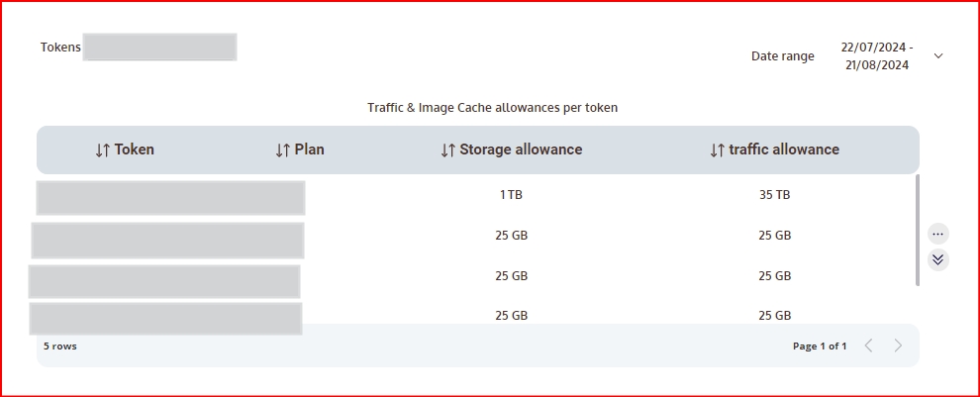
Task: Click the double chevron down icon
Action: pos(938,259)
